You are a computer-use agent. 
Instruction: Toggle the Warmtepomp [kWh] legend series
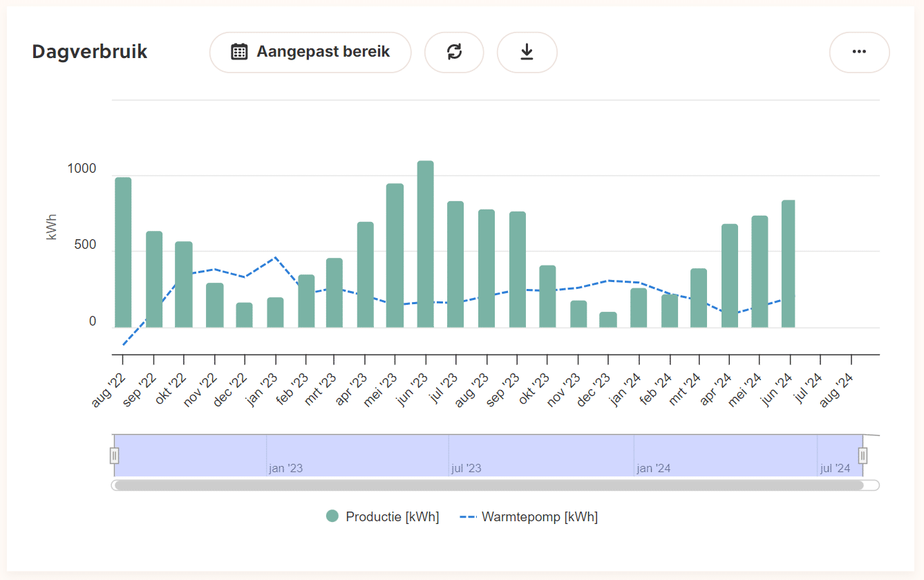pos(529,516)
